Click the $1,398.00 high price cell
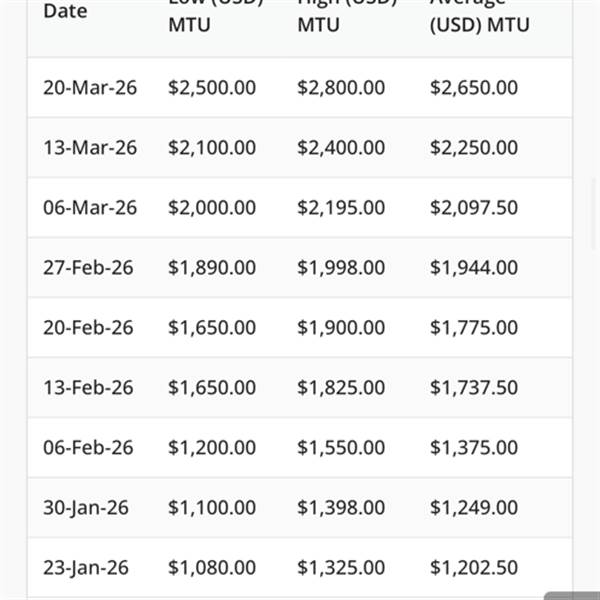The height and width of the screenshot is (600, 600). (341, 508)
